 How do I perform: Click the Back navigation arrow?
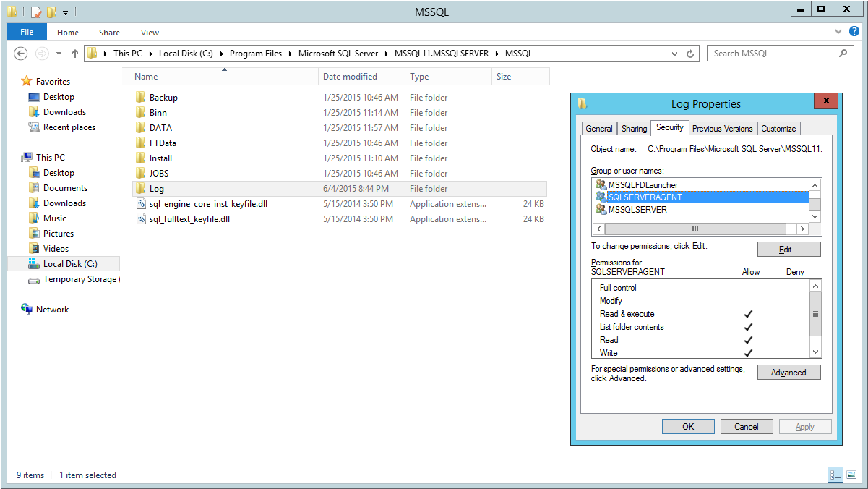[21, 54]
